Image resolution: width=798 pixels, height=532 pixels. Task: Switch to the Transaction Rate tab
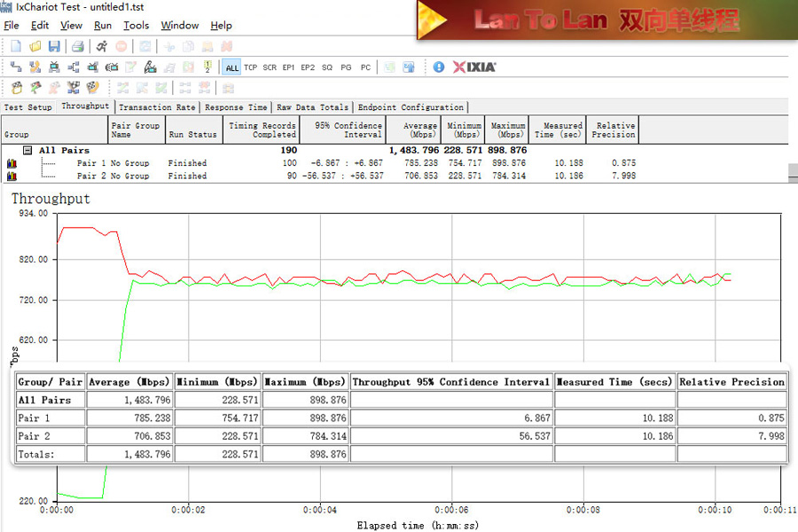click(157, 107)
